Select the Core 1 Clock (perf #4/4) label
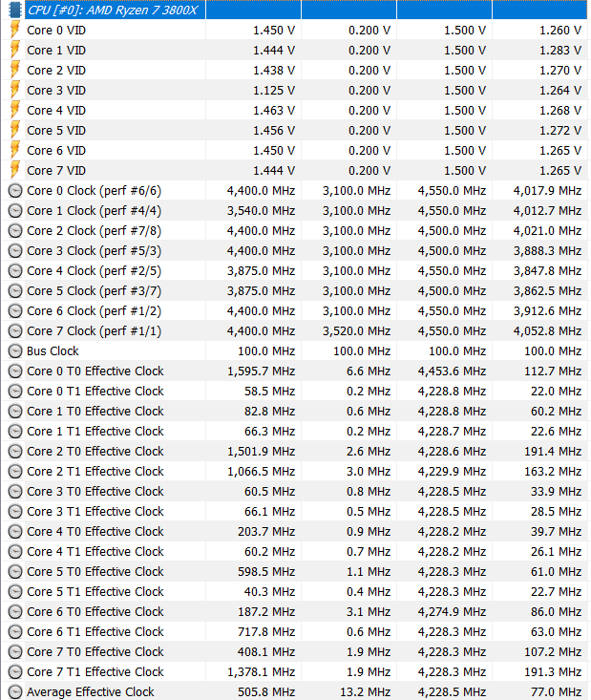Viewport: 591px width, 700px height. tap(95, 210)
